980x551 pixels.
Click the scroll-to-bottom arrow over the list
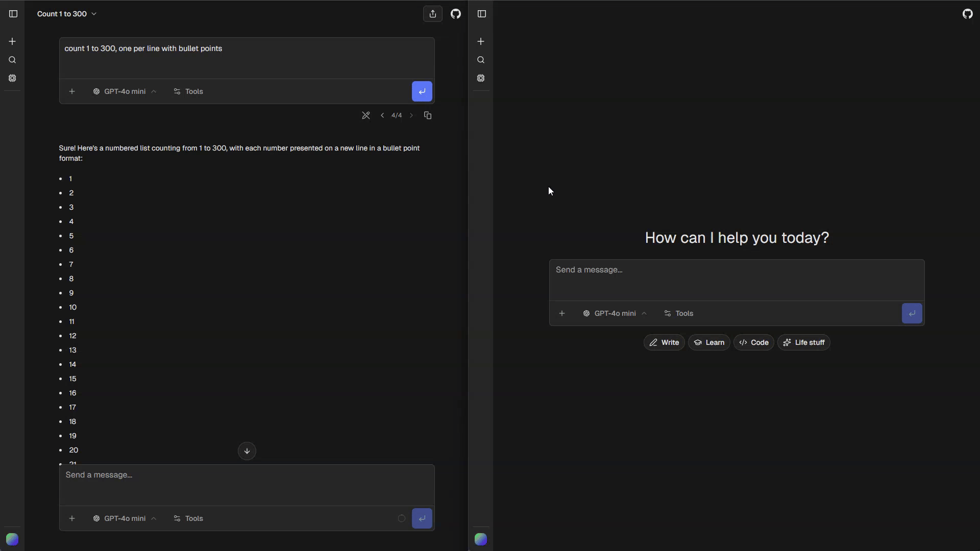(x=247, y=451)
